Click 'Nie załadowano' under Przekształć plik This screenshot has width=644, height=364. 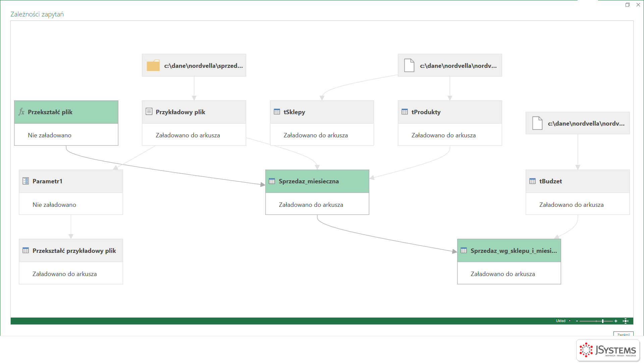click(x=50, y=135)
